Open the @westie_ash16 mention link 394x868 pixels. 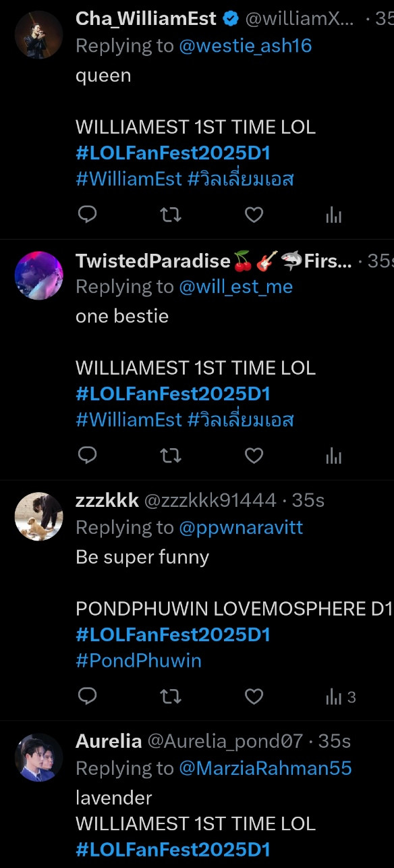[x=246, y=46]
